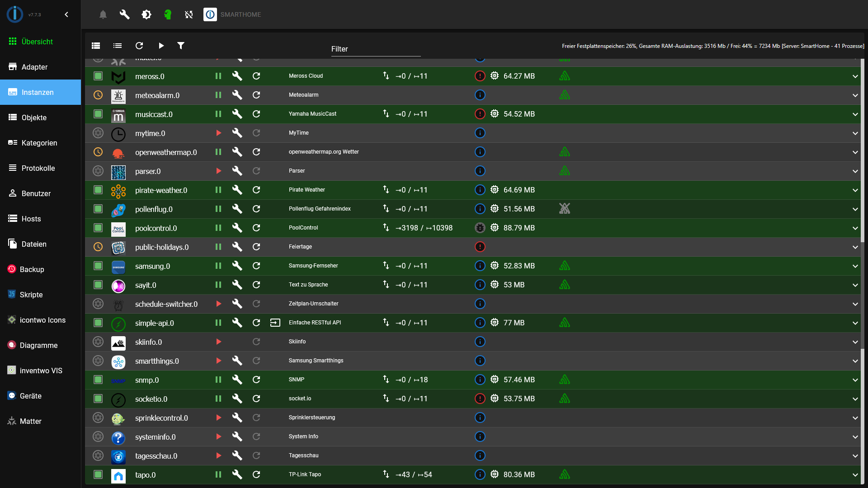Viewport: 868px width, 488px height.
Task: Open Objekte in sidebar
Action: click(x=34, y=117)
